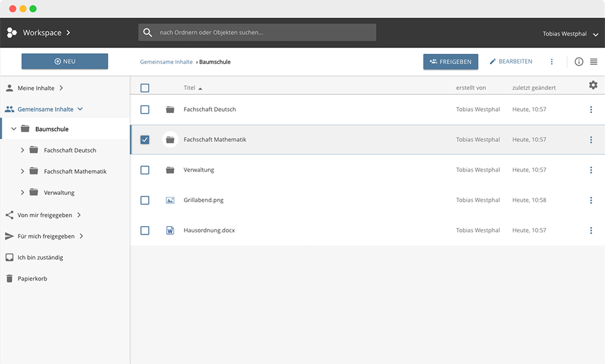Open three-dot menu for Grillabend.png row

point(591,200)
